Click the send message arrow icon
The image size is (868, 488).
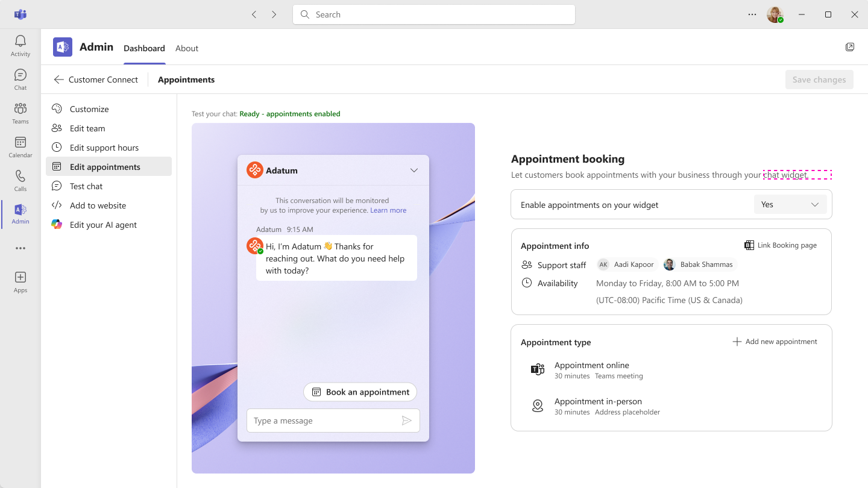click(x=407, y=421)
